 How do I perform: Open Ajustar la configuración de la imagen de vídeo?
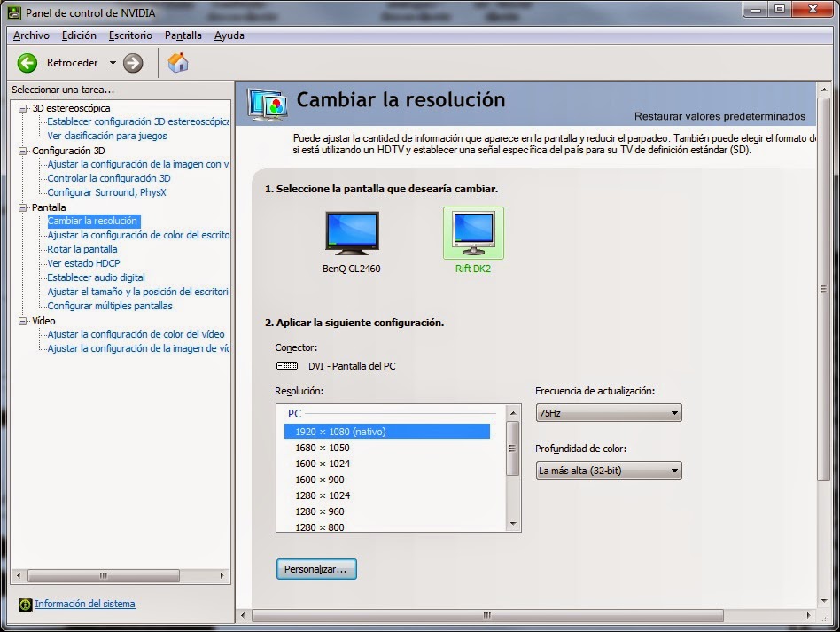pos(138,348)
